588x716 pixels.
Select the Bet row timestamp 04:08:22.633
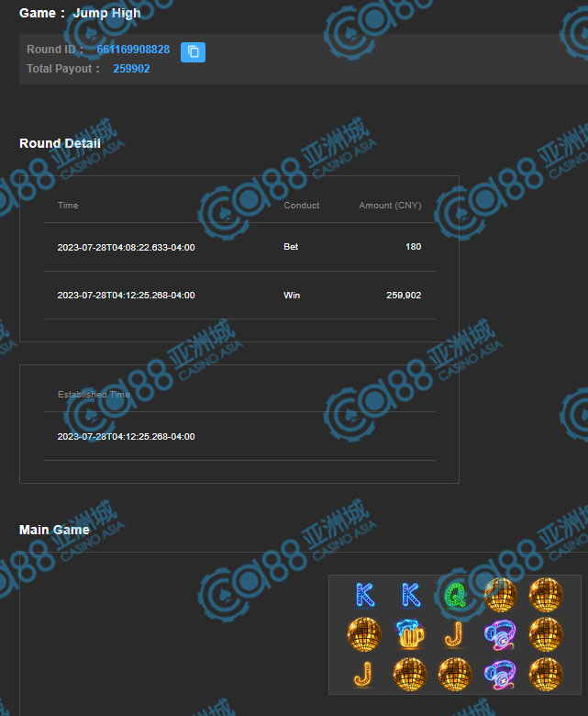point(126,248)
